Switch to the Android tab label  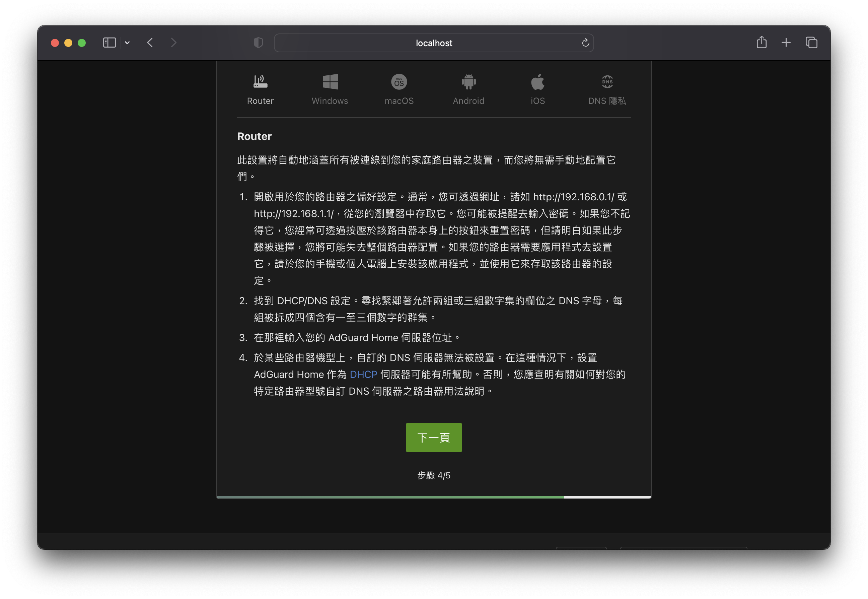pos(468,101)
